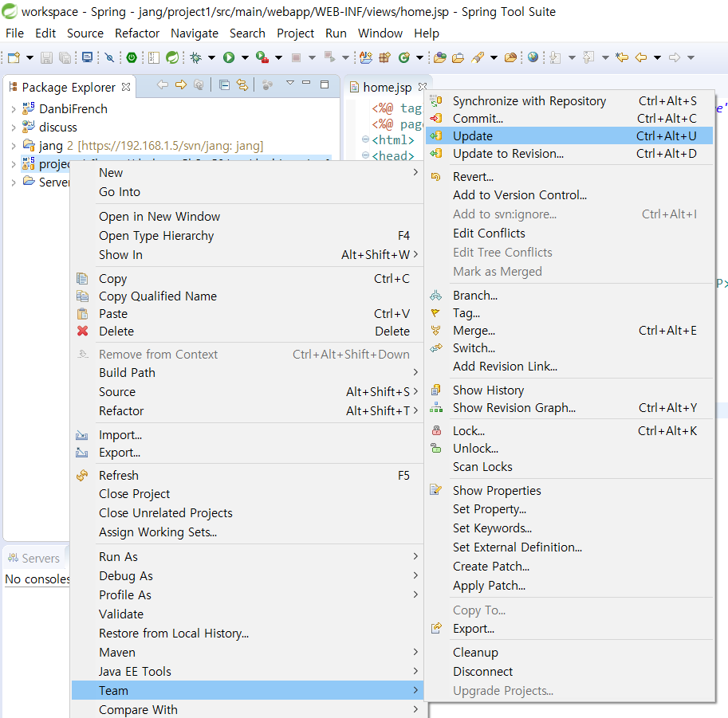Maximize the Package Explorer view

click(x=325, y=84)
